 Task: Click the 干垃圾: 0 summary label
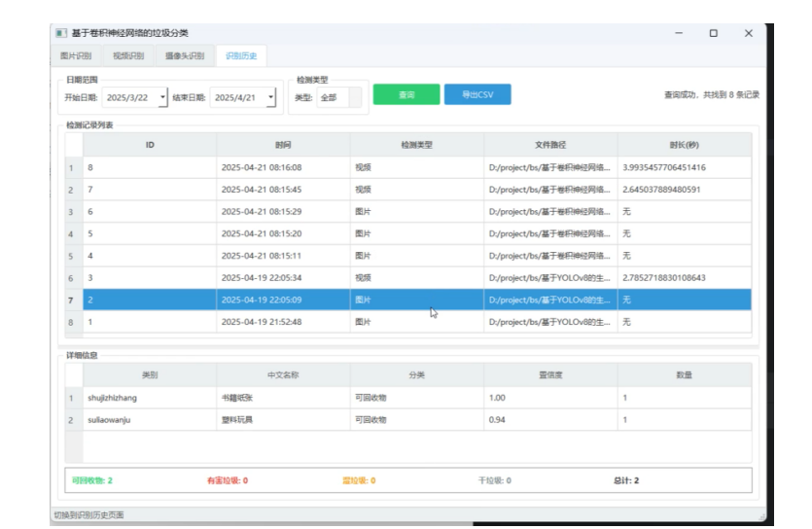(x=495, y=480)
